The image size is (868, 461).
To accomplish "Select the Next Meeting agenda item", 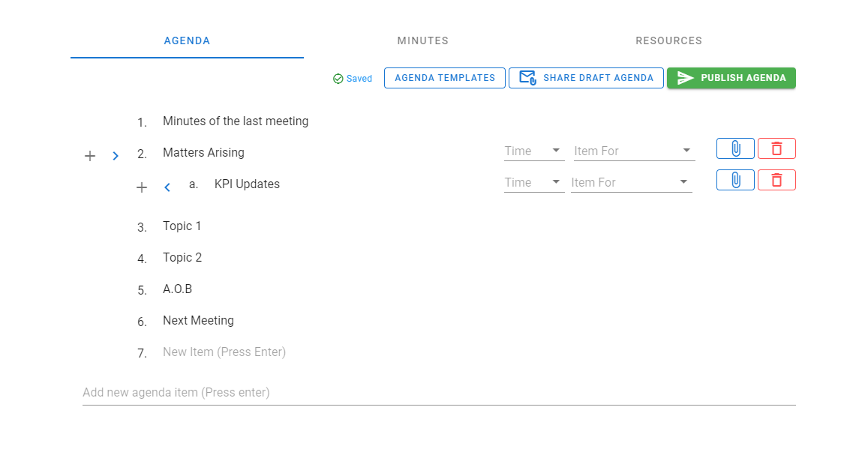I will pos(198,321).
